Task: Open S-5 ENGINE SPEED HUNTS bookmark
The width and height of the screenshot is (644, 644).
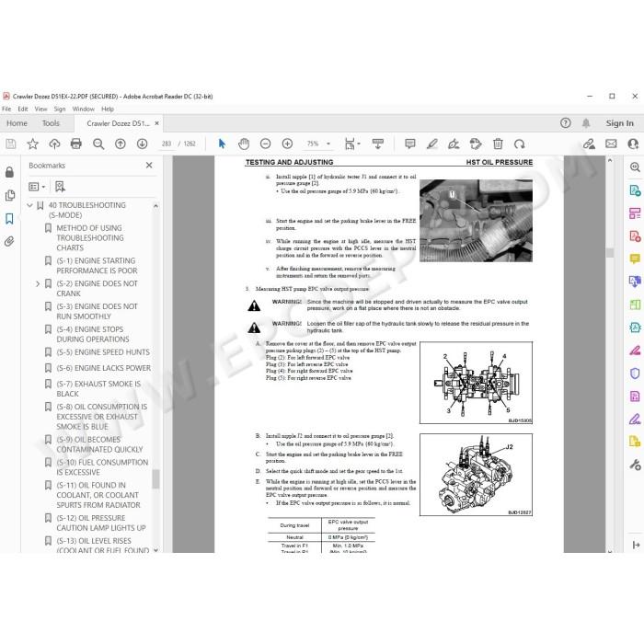Action: (103, 352)
